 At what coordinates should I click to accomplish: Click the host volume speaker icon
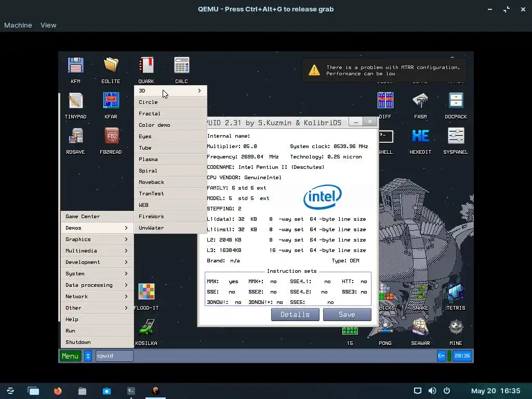pyautogui.click(x=432, y=391)
